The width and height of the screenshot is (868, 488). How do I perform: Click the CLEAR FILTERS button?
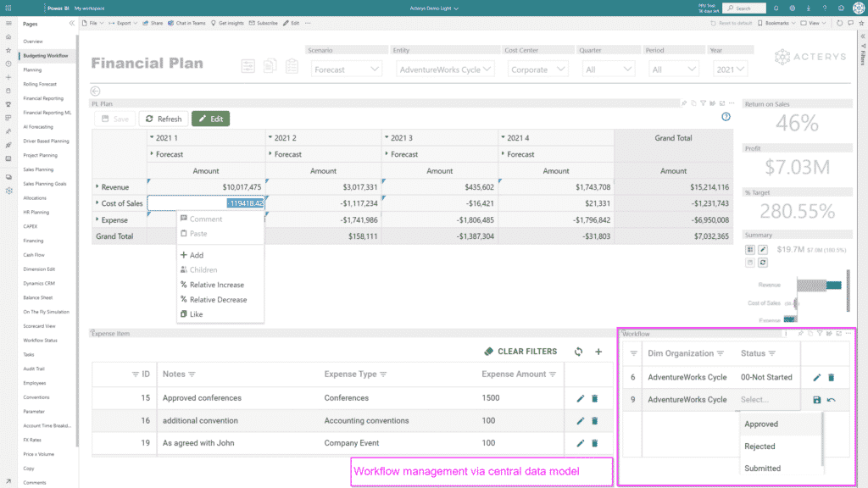[520, 352]
